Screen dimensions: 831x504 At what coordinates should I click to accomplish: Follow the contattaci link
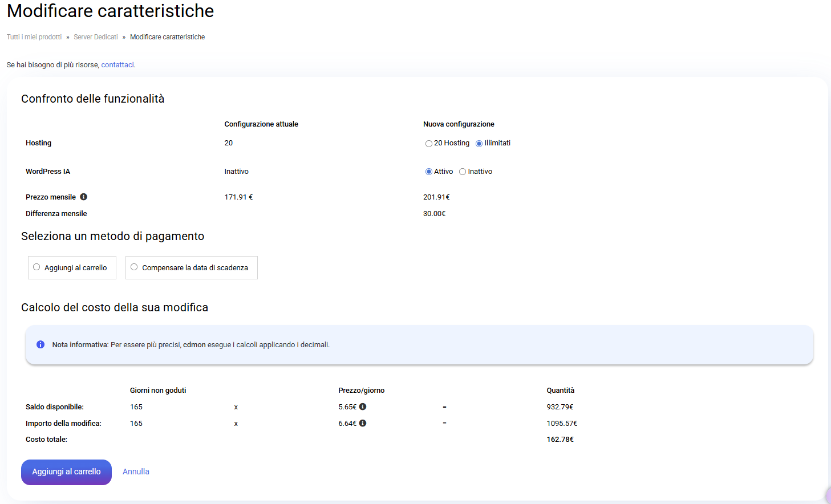pyautogui.click(x=117, y=65)
